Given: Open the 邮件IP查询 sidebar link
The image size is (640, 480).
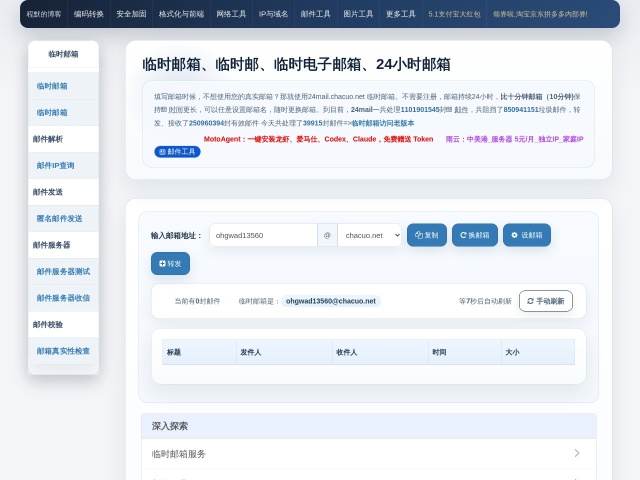Looking at the screenshot, I should [x=56, y=166].
